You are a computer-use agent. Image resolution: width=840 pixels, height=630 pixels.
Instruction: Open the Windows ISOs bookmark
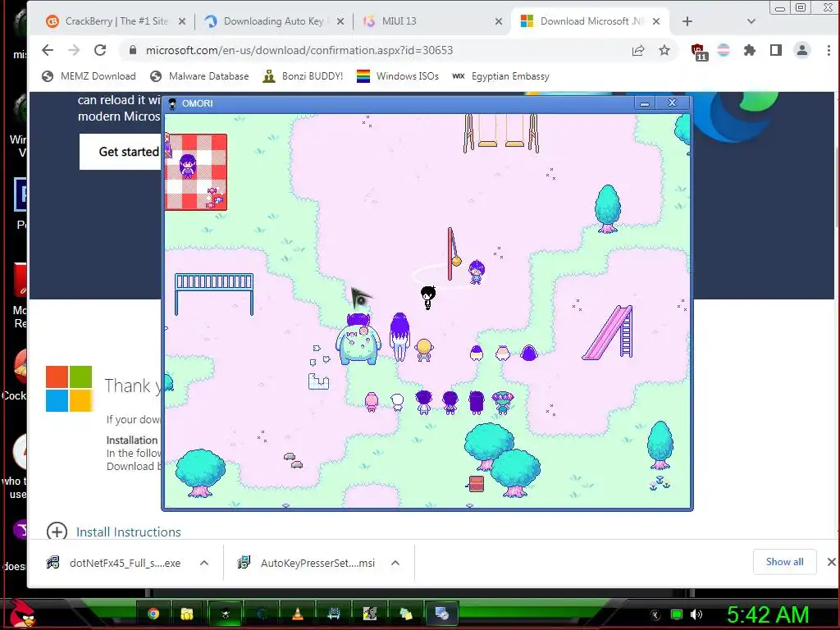click(398, 76)
